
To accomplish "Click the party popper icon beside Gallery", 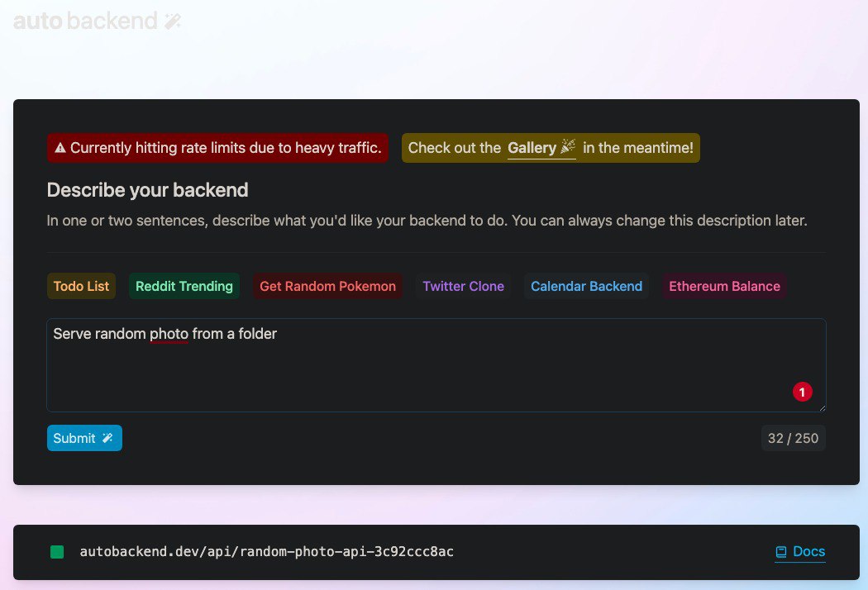I will 568,147.
